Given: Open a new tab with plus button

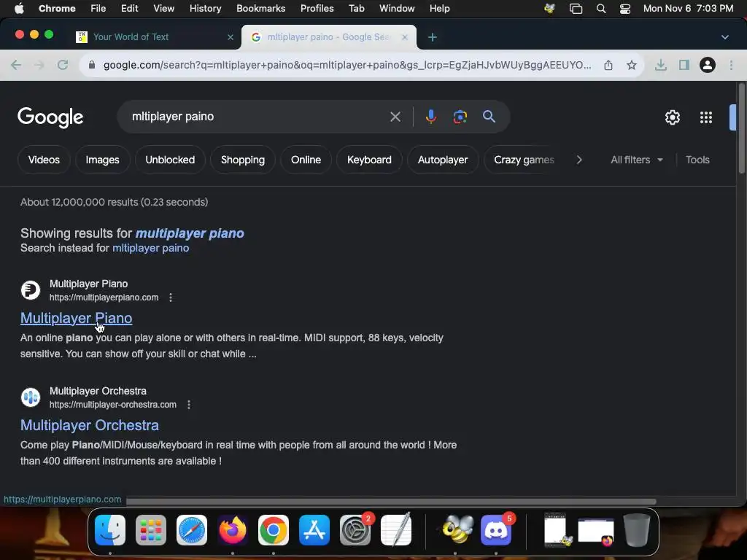Looking at the screenshot, I should coord(432,37).
